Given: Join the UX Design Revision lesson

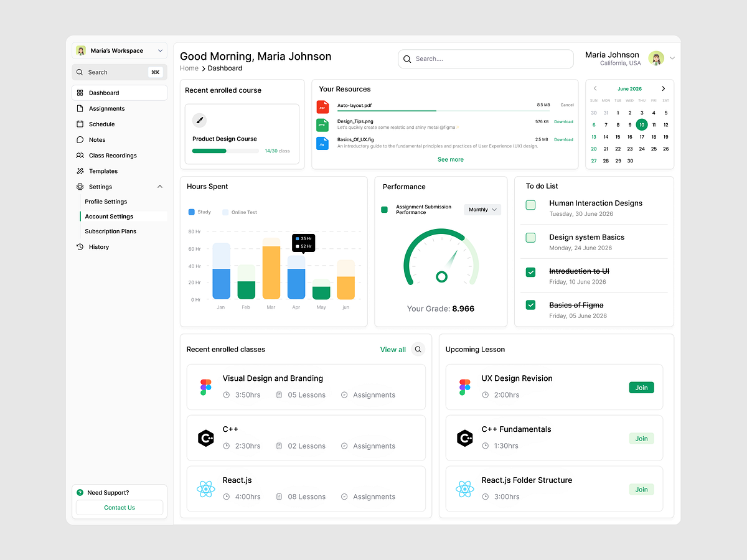Looking at the screenshot, I should [x=641, y=387].
